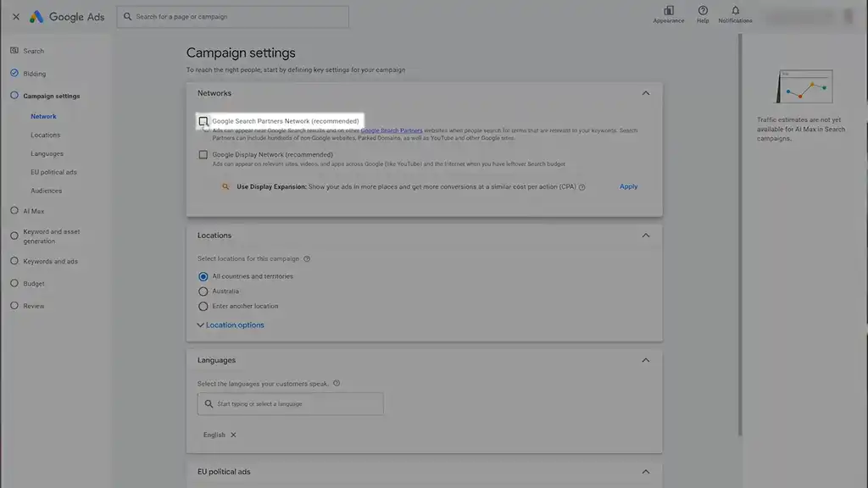
Task: Click help icon beside Select locations
Action: tap(307, 259)
